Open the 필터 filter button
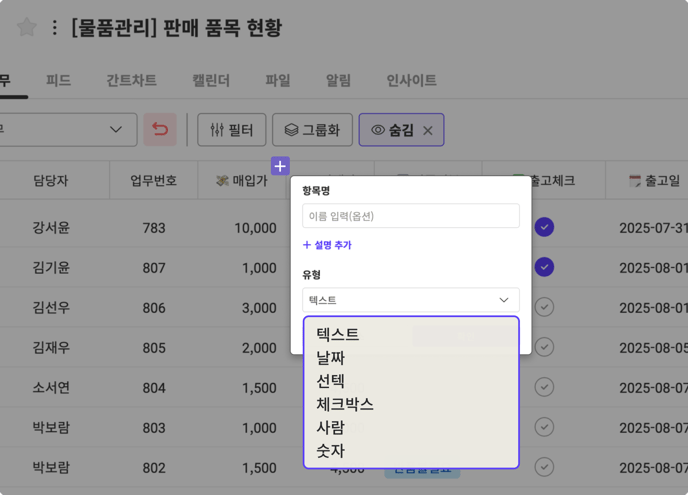This screenshot has height=495, width=688. pyautogui.click(x=232, y=129)
